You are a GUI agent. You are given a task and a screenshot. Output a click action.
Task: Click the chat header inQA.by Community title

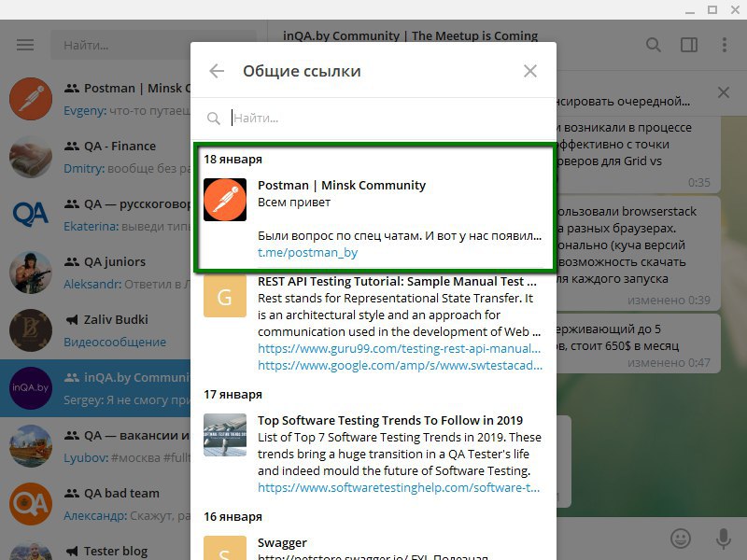410,35
